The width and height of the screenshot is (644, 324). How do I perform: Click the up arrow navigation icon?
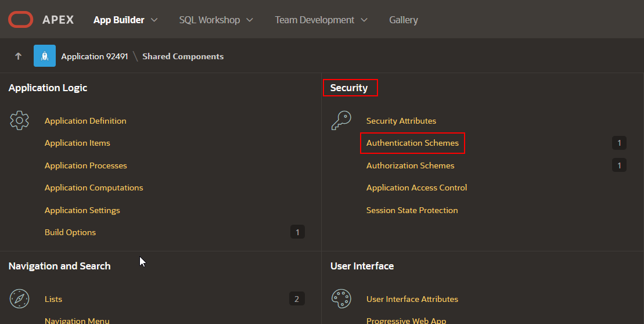click(18, 56)
